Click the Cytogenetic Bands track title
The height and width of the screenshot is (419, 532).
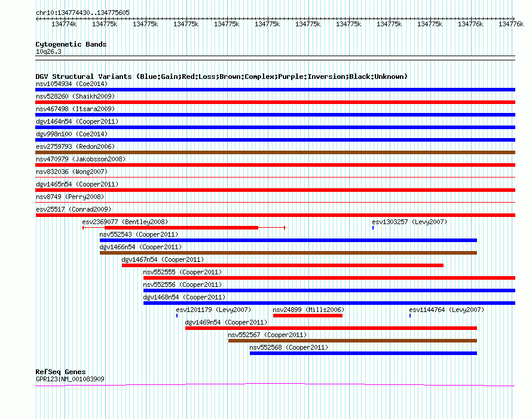tap(71, 44)
